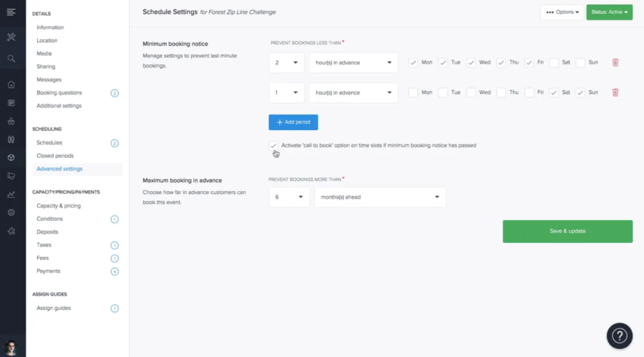Uncheck Mon in the first period row

413,63
